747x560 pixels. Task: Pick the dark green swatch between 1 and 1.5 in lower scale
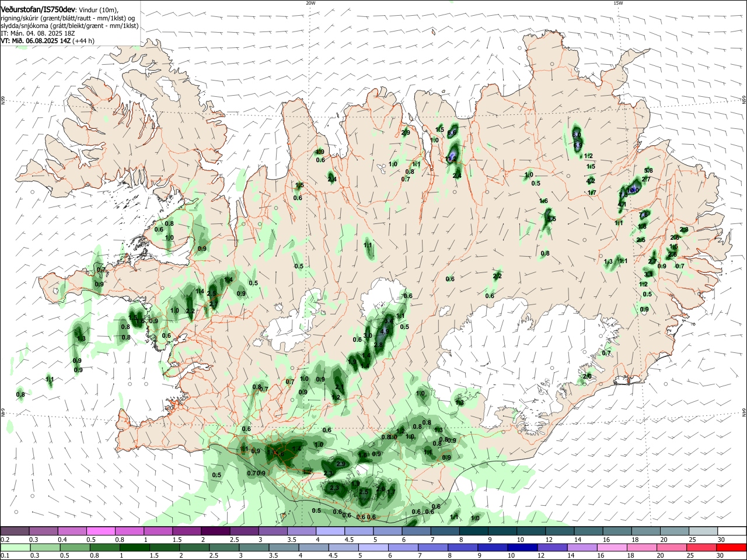click(134, 547)
